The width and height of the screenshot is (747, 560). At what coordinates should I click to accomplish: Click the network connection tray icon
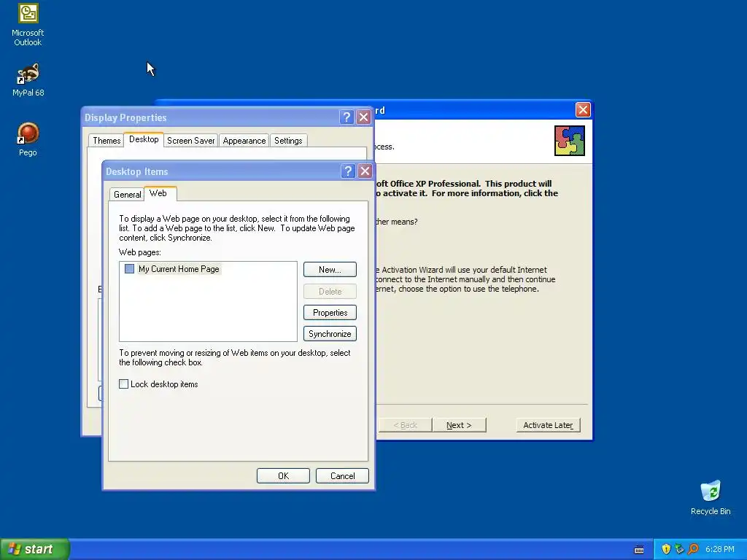point(679,549)
